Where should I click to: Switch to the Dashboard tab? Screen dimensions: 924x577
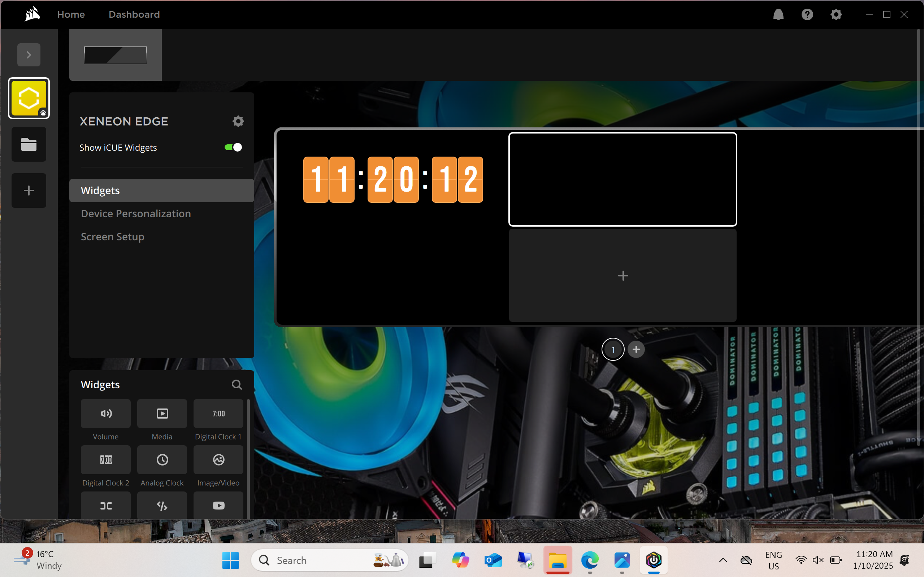click(x=134, y=14)
